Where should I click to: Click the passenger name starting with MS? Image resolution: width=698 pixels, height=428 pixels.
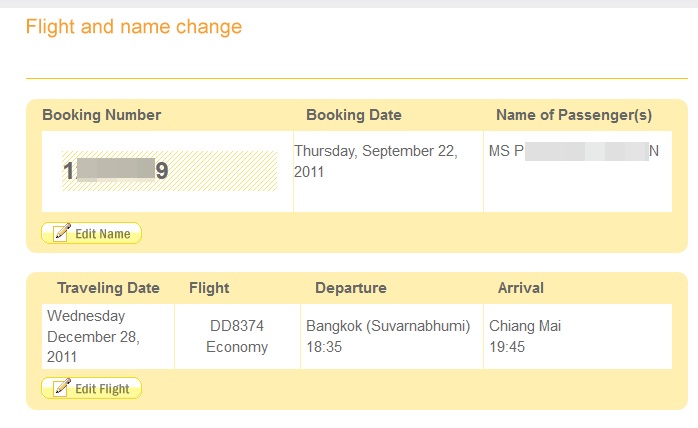pos(573,151)
